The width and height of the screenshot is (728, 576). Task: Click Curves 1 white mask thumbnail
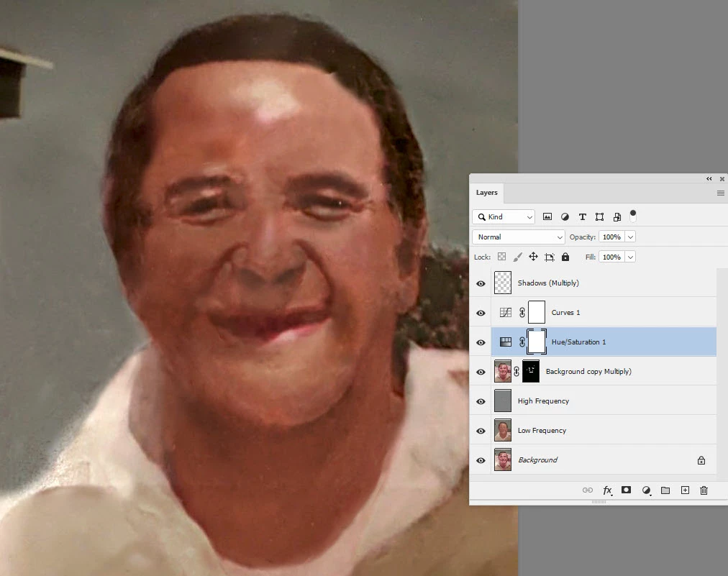click(537, 312)
